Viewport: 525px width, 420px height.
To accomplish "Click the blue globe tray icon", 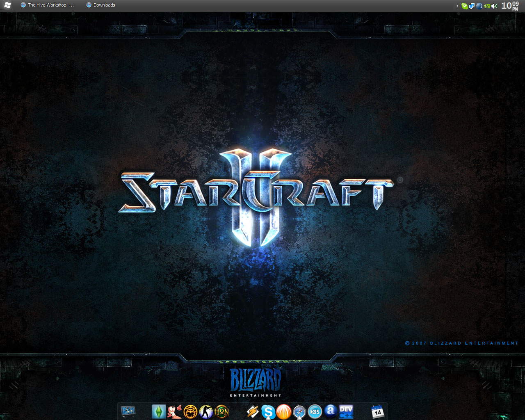I will click(x=479, y=6).
